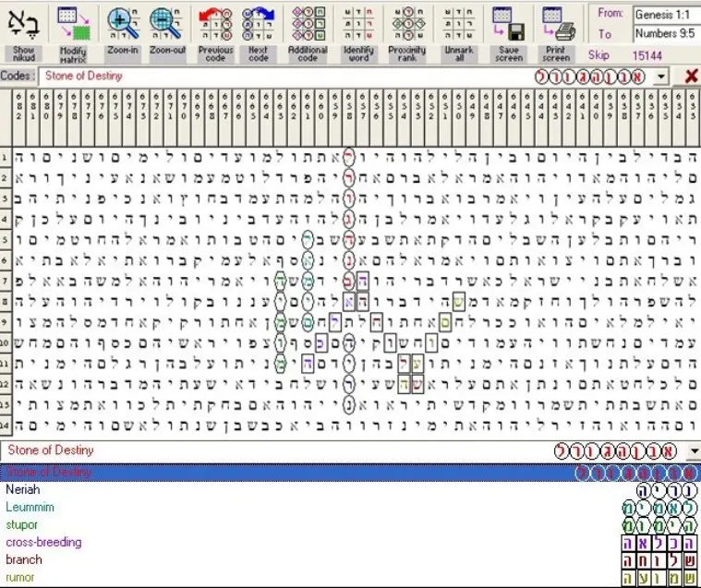
Task: Select the Identify word tool
Action: click(358, 23)
